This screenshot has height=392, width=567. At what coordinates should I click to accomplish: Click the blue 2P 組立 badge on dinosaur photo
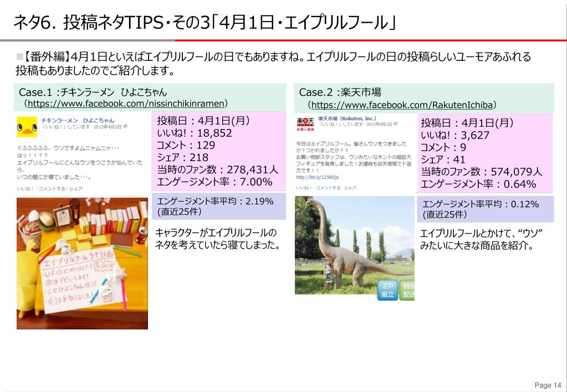[x=387, y=290]
